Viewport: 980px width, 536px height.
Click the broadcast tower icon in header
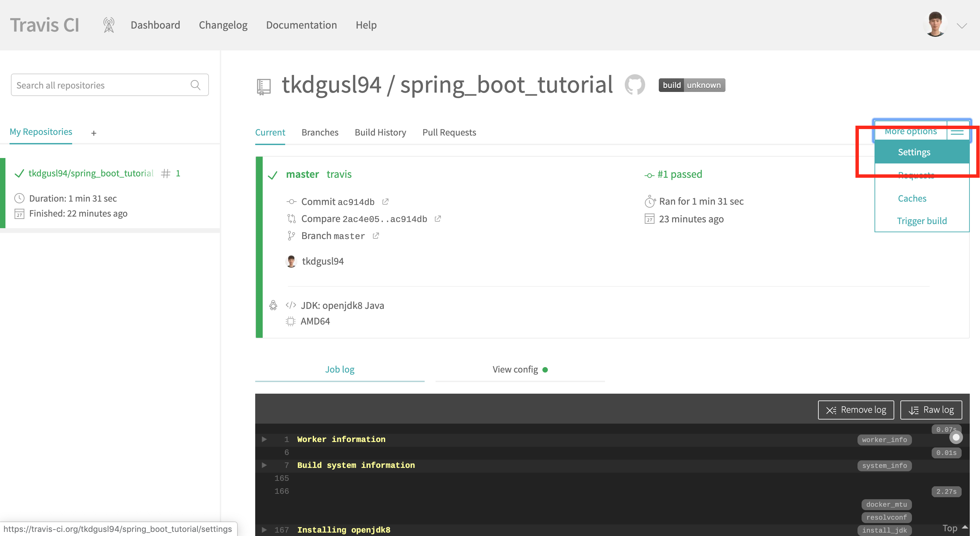pyautogui.click(x=109, y=25)
